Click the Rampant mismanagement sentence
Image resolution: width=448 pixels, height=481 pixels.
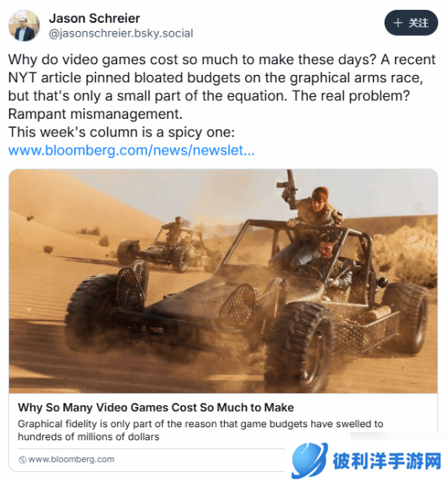click(x=95, y=114)
